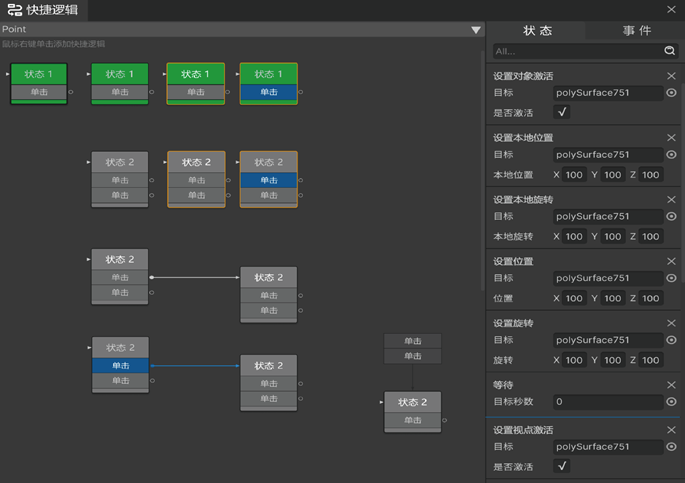This screenshot has height=483, width=685.
Task: Toggle eye icon for 设置本地旋转 target
Action: 671,216
